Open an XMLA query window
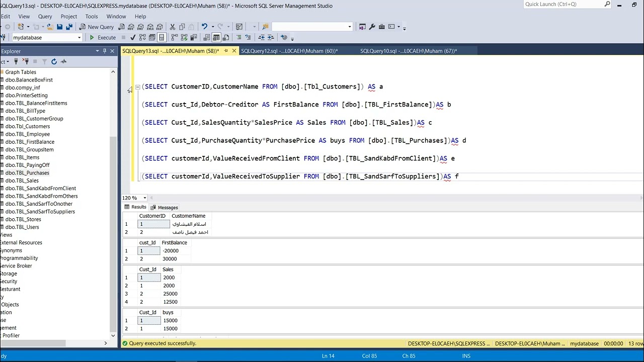644x362 pixels. (150, 27)
